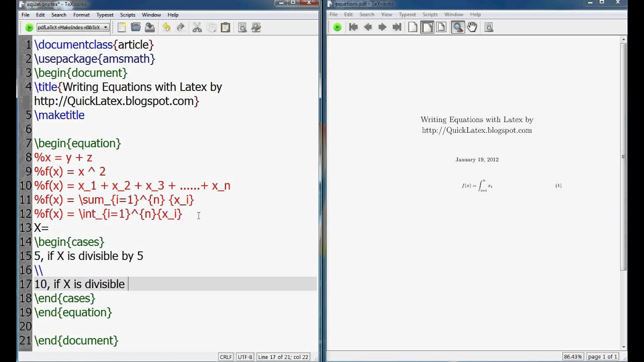
Task: Open the View menu in PDF window
Action: (386, 15)
